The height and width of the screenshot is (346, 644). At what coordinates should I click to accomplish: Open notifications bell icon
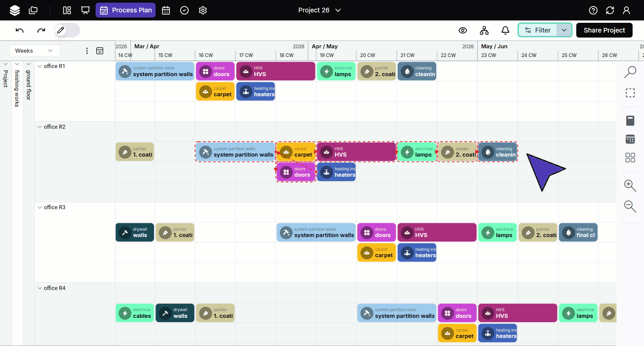tap(505, 31)
